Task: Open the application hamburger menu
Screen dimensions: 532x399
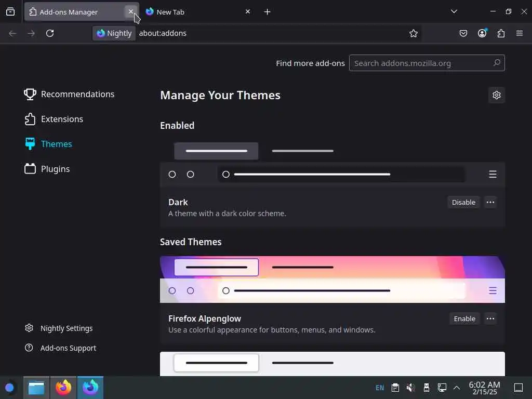Action: point(519,33)
